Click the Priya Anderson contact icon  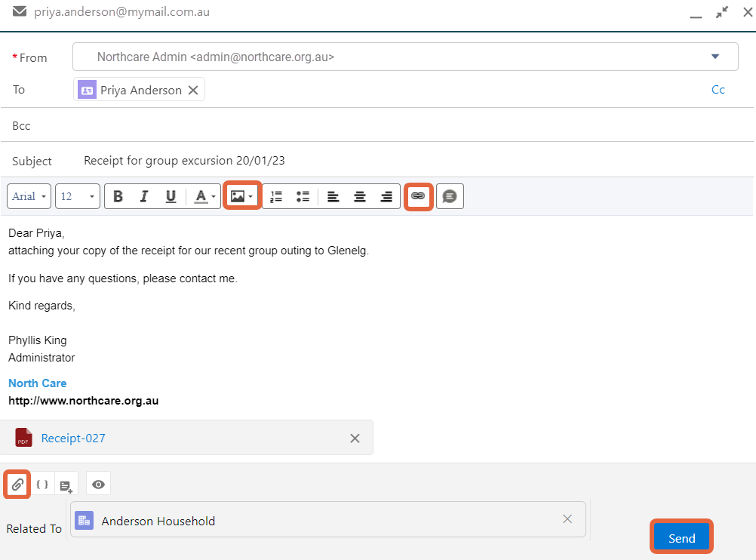pos(87,90)
